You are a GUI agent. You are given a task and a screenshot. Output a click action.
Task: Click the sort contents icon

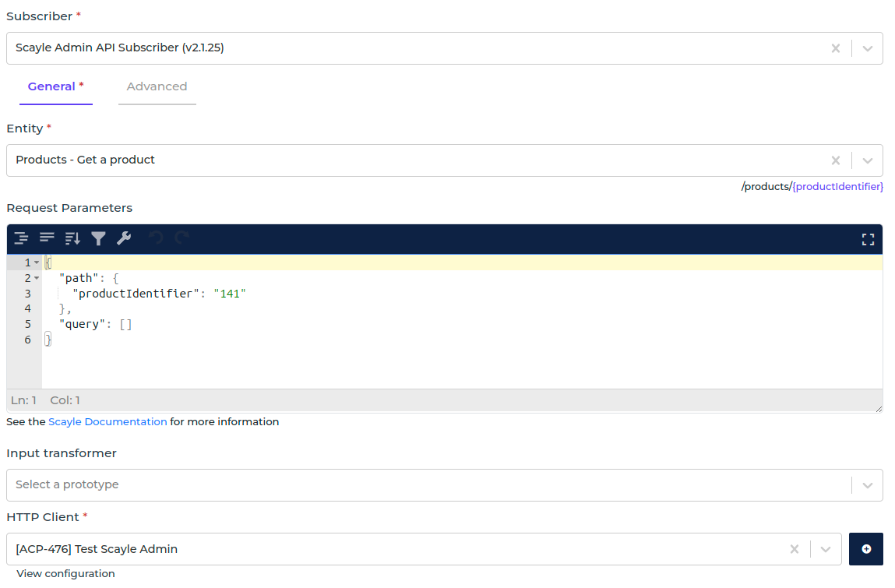pos(72,238)
